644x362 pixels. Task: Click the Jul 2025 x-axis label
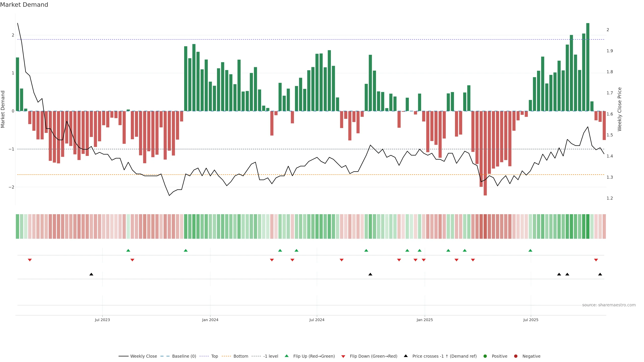click(531, 320)
